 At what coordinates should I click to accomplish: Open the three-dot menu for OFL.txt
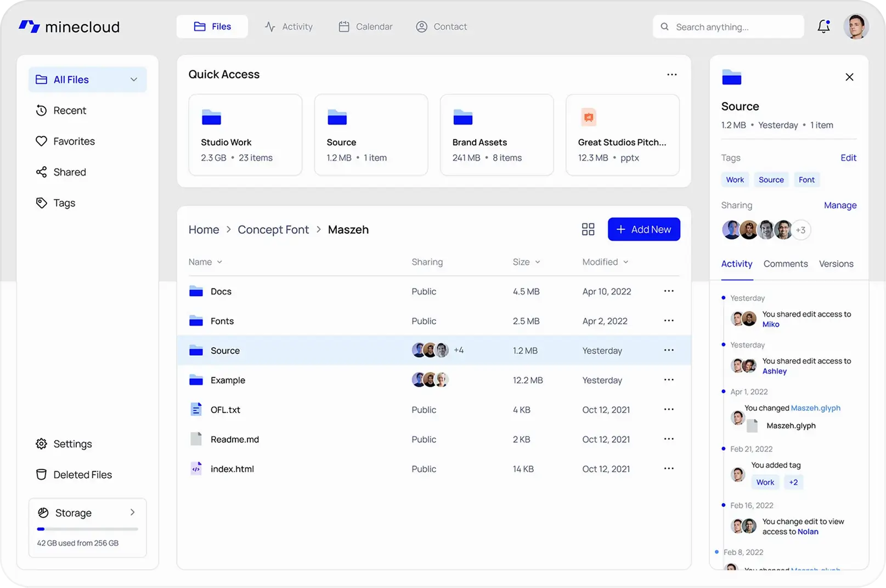coord(668,409)
